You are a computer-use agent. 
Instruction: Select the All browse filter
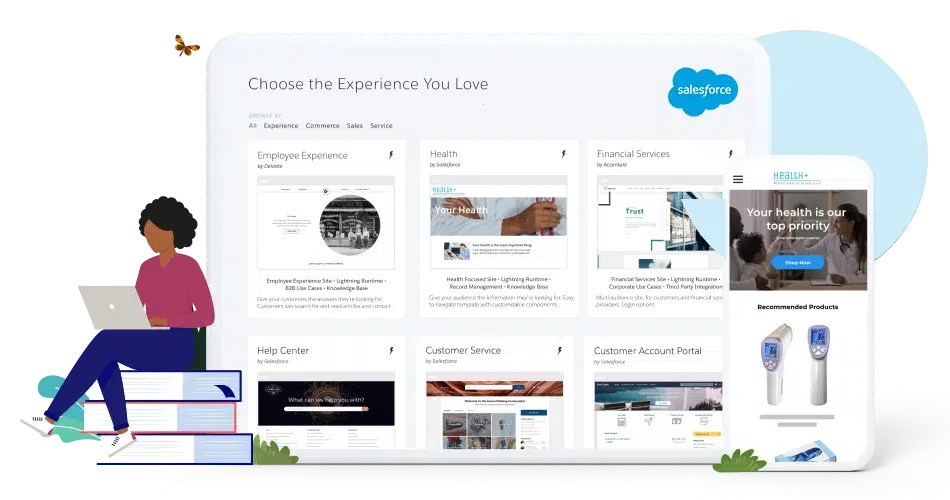[x=253, y=125]
